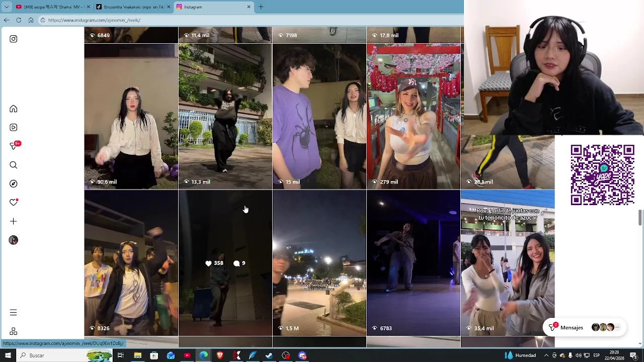Switch to Microsoft Edge on the taskbar
Viewport: 644px width, 362px height.
pyautogui.click(x=203, y=355)
